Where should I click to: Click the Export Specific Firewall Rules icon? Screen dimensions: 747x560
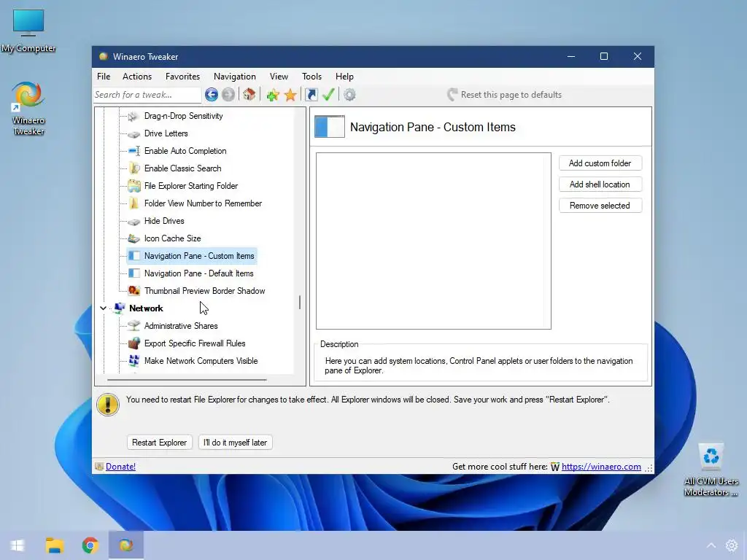(134, 343)
